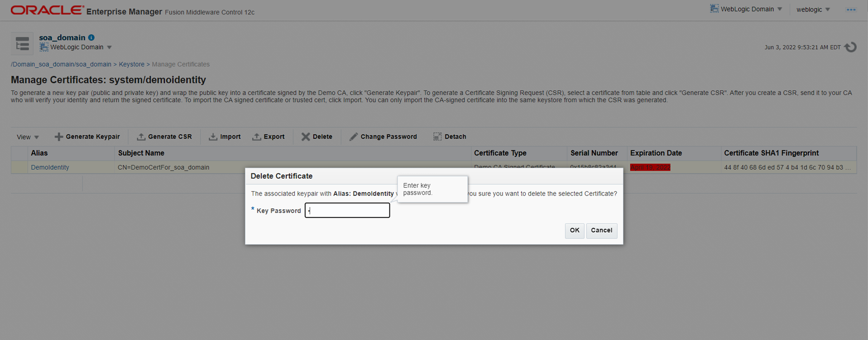Click the Export upload icon

pyautogui.click(x=257, y=137)
